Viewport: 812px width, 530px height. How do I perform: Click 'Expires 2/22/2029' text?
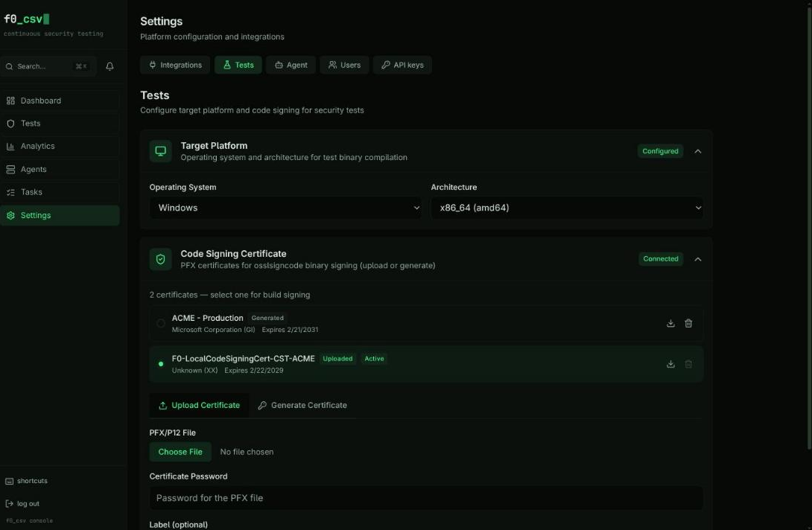pos(254,371)
